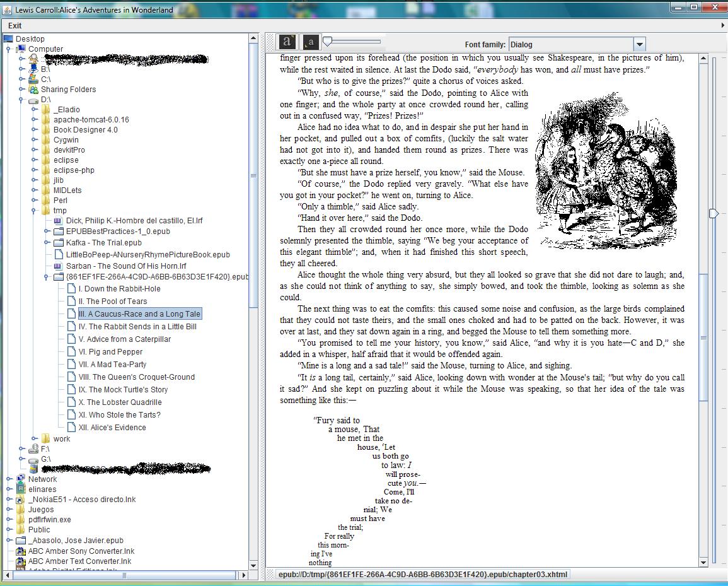
Task: Click the Desktop icon in tree
Action: [8, 38]
